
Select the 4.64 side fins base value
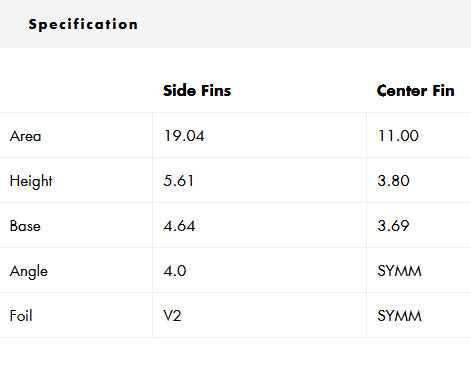(179, 226)
